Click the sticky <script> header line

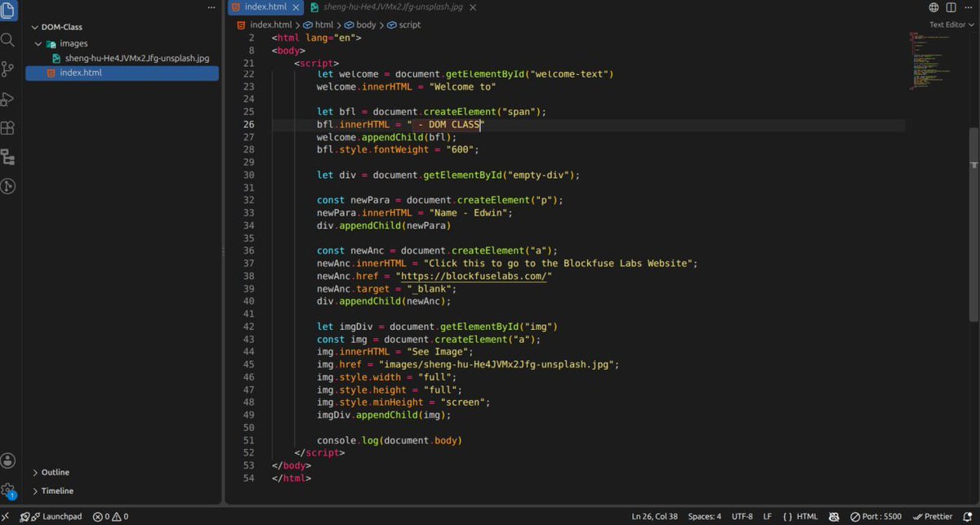317,63
